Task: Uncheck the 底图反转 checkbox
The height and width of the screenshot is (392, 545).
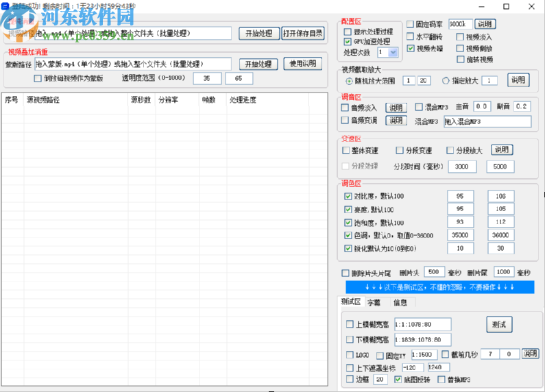Action: [x=398, y=379]
